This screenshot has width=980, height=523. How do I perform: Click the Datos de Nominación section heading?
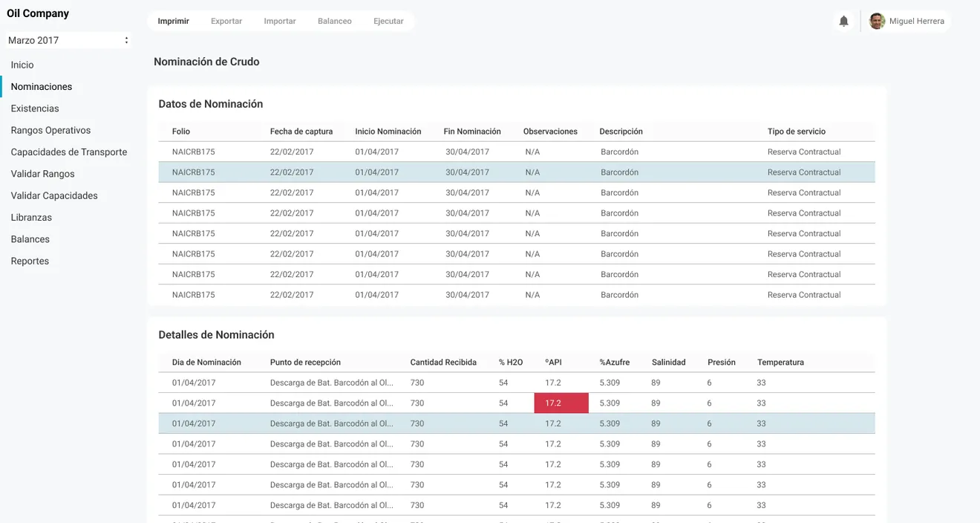pyautogui.click(x=211, y=104)
